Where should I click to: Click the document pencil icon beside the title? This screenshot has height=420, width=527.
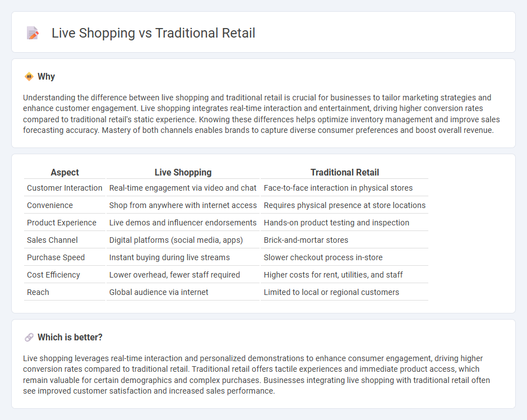point(33,33)
